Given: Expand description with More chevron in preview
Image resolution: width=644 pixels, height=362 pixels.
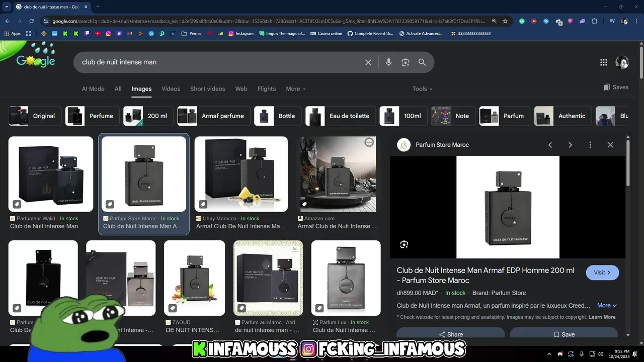Looking at the screenshot, I should coord(607,305).
